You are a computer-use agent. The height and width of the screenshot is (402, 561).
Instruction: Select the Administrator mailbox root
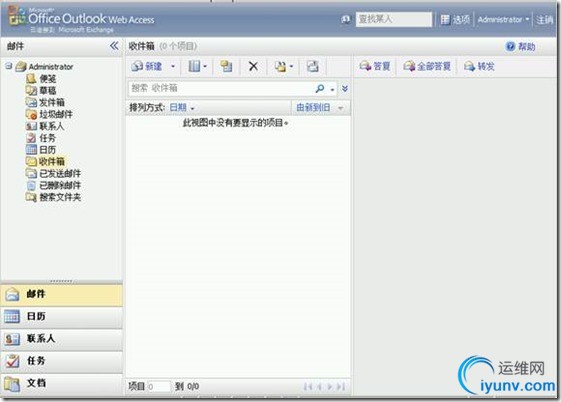point(45,67)
